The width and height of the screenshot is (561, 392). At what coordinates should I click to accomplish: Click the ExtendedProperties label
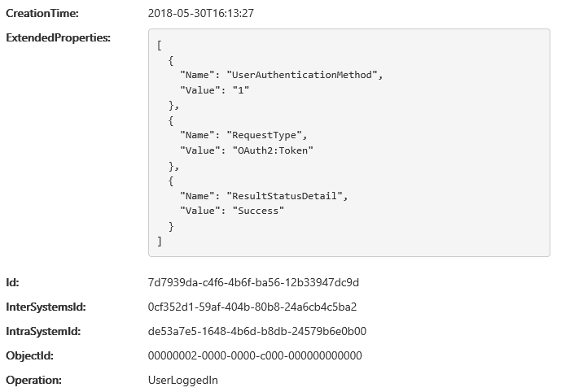[59, 37]
